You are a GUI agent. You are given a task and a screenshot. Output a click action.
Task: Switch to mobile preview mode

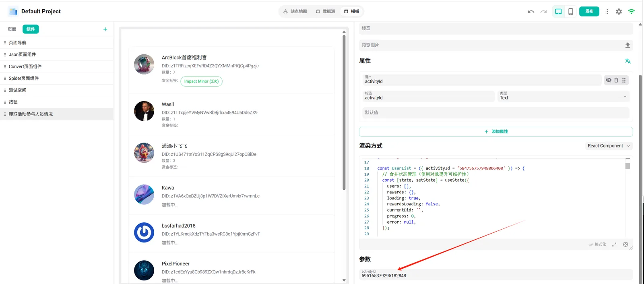pyautogui.click(x=570, y=12)
